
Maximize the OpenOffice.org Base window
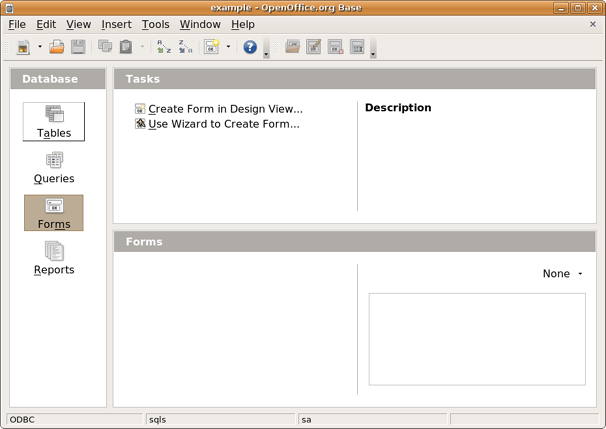[578, 8]
